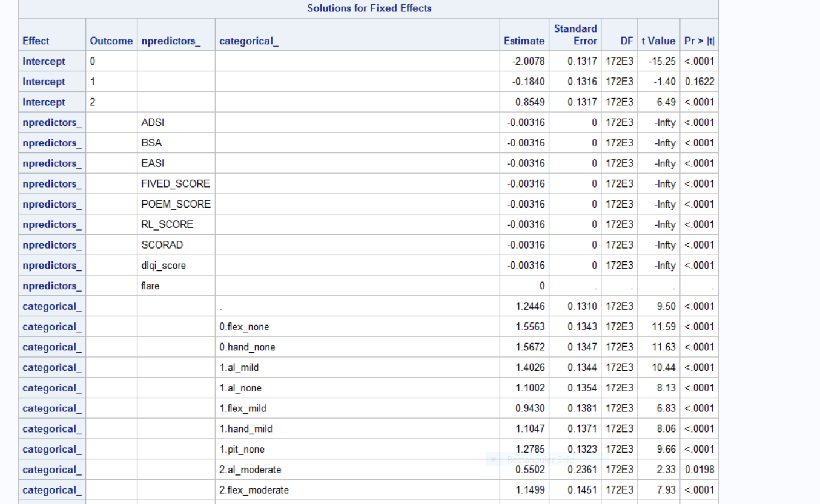Click the 'DF' column header

coord(626,41)
